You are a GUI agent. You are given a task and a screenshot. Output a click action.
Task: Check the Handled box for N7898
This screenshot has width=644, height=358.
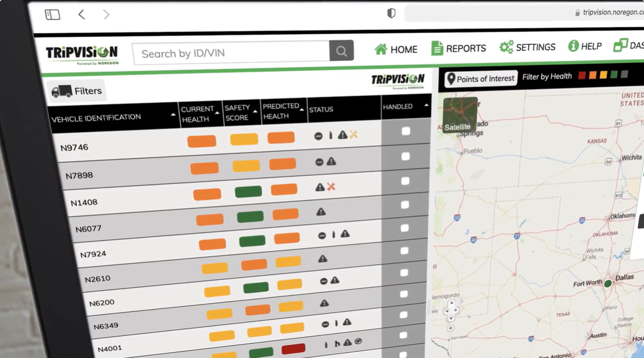coord(406,156)
